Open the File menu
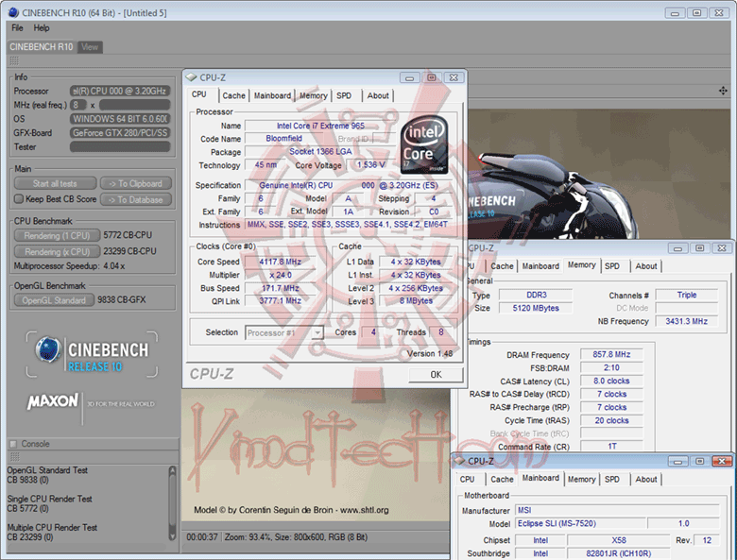This screenshot has width=737, height=560. tap(17, 27)
